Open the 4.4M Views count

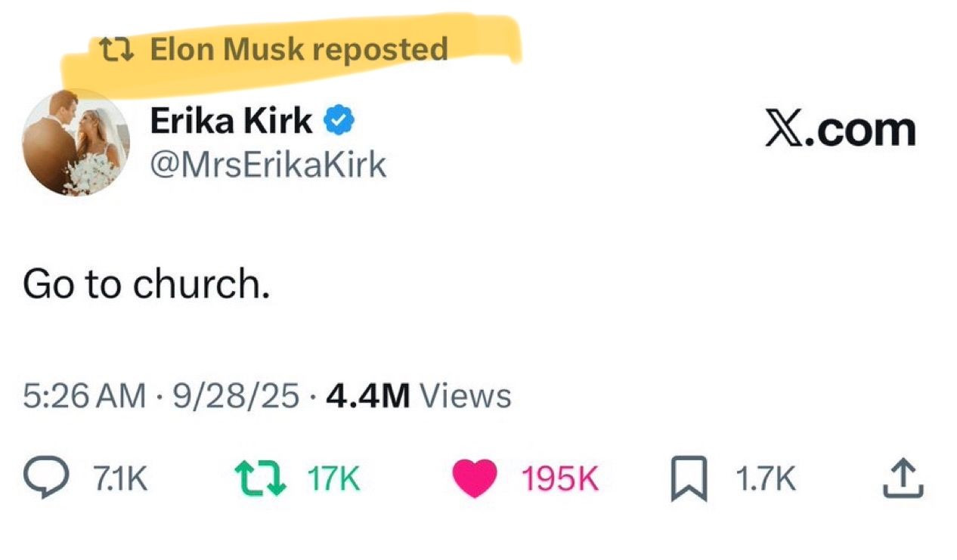click(x=418, y=395)
